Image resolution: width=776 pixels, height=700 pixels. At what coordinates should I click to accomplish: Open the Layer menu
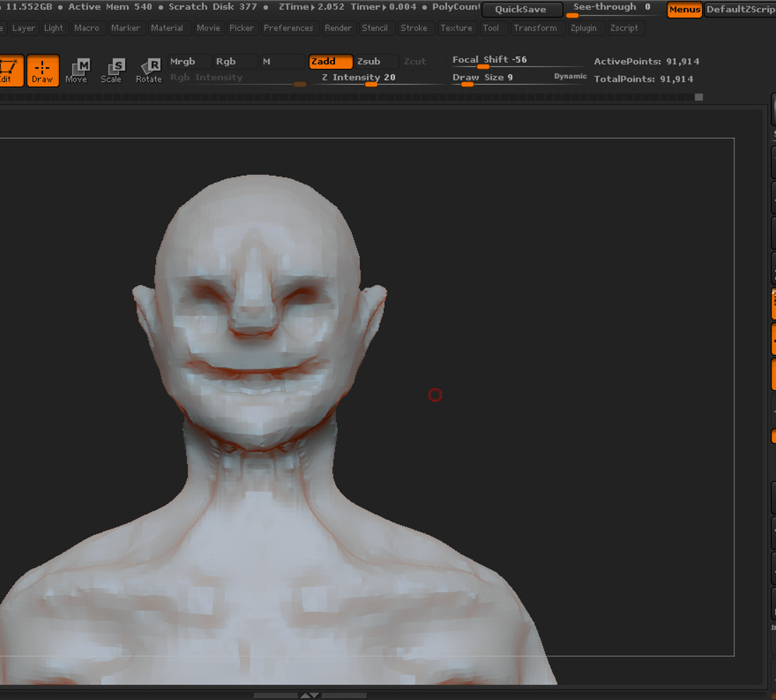23,28
